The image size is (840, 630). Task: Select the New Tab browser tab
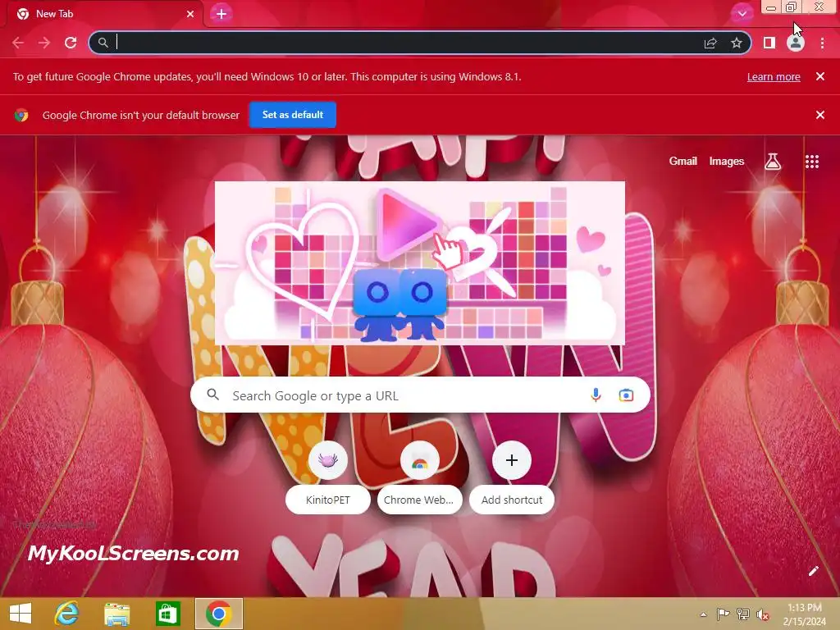104,14
